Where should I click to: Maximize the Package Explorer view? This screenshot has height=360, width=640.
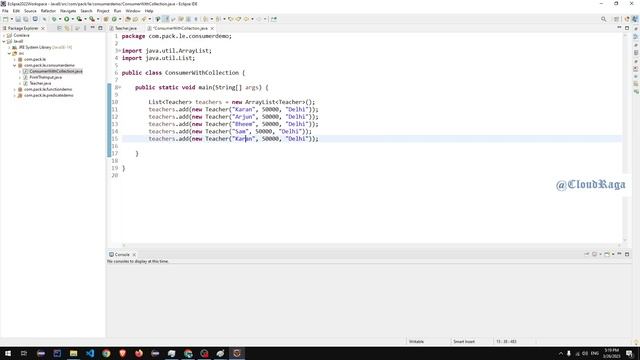pos(100,28)
